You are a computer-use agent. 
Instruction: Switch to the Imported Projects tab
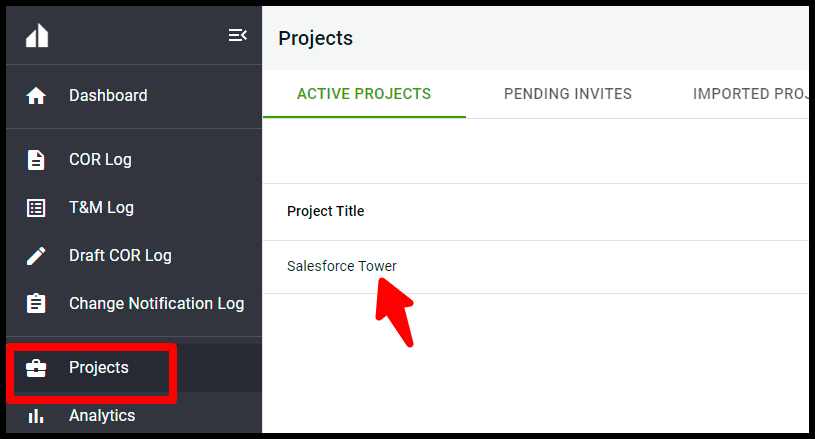pos(751,94)
